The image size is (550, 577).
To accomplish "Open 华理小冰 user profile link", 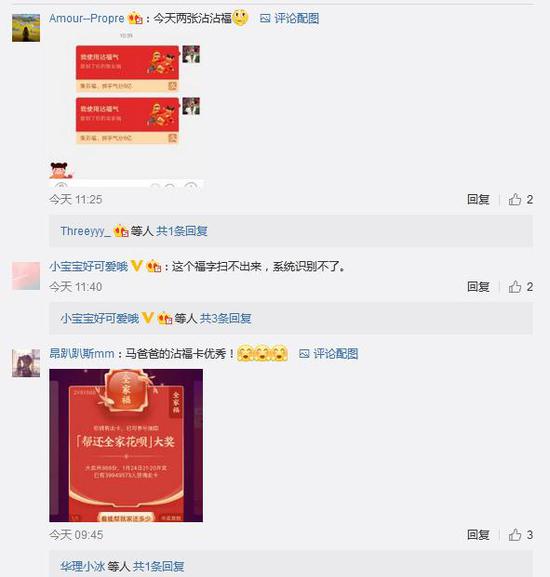I will [82, 566].
